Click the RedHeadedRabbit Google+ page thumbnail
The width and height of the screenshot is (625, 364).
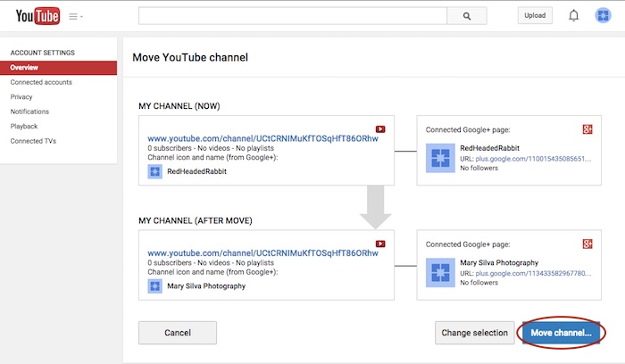click(x=441, y=159)
